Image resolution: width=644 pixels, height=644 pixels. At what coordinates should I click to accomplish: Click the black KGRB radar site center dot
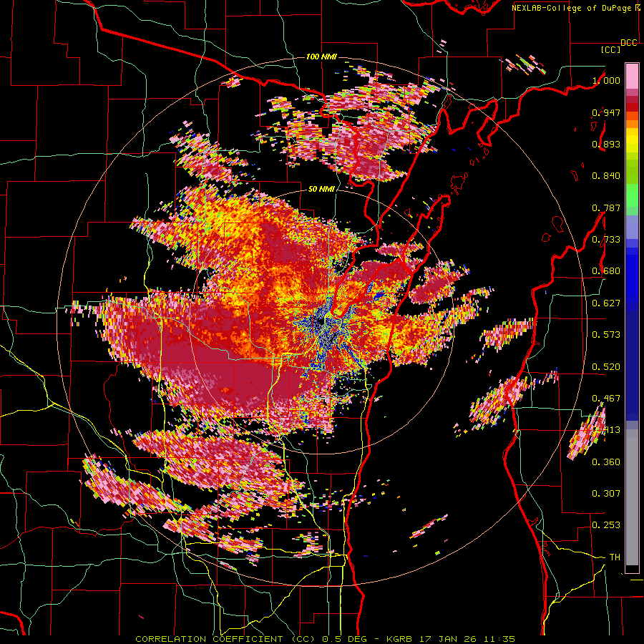320,322
